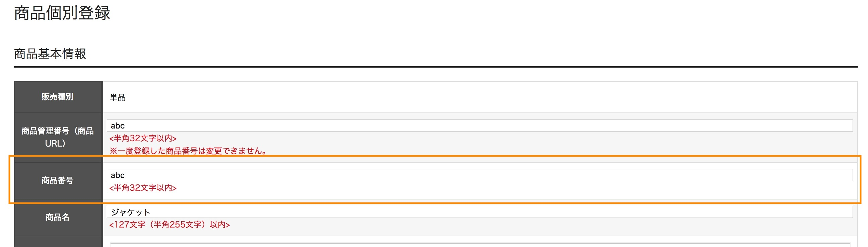The image size is (868, 247).
Task: Click the 半角32文字以内 hint under 商品管理番号
Action: pyautogui.click(x=143, y=138)
